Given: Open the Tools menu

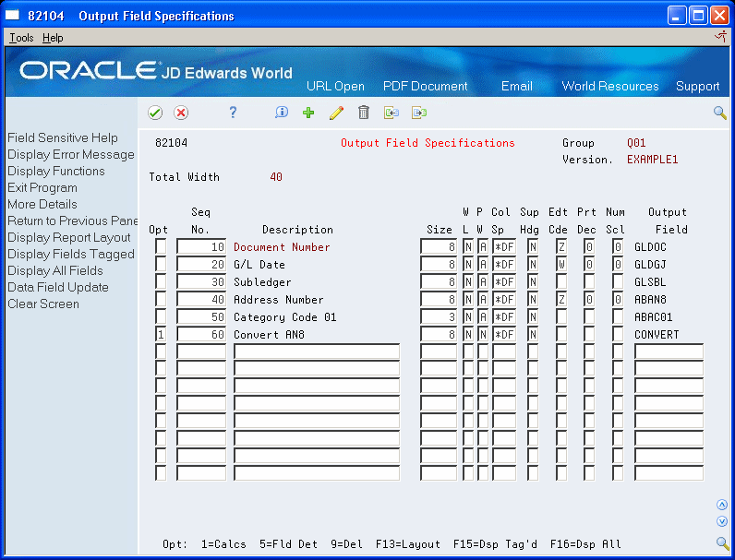Looking at the screenshot, I should 21,38.
